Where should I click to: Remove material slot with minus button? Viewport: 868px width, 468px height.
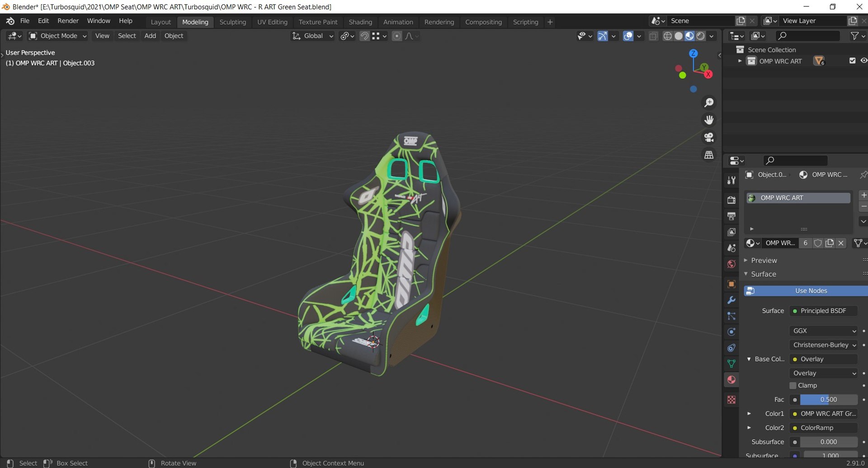(863, 206)
